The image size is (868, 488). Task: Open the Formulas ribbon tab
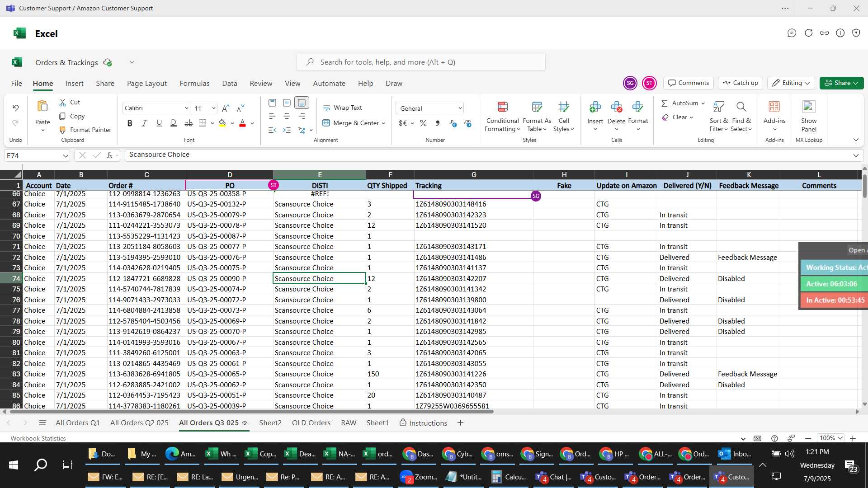click(194, 84)
